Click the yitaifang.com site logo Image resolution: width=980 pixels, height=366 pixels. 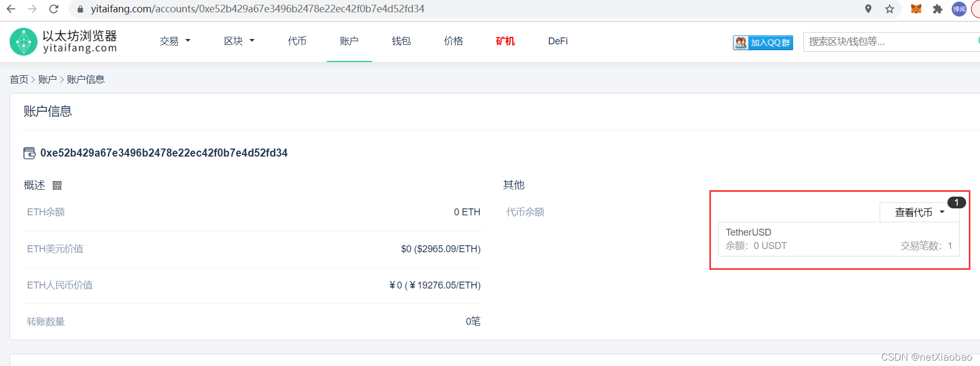[x=64, y=41]
